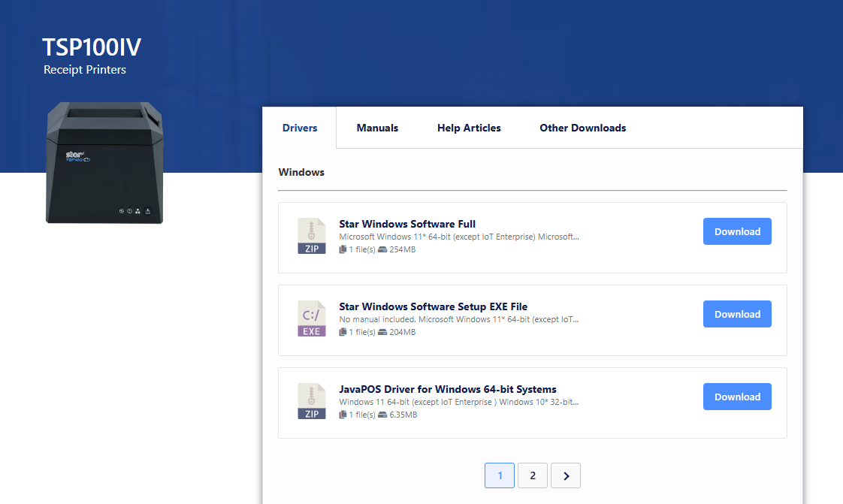Switch to Other Downloads tab

pyautogui.click(x=583, y=128)
